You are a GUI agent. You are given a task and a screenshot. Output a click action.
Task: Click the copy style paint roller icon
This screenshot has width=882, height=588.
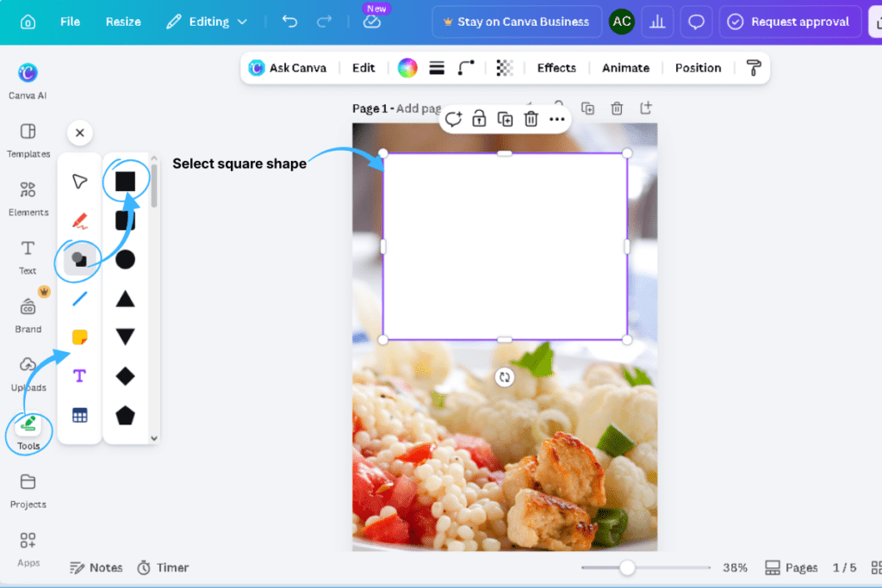point(754,68)
